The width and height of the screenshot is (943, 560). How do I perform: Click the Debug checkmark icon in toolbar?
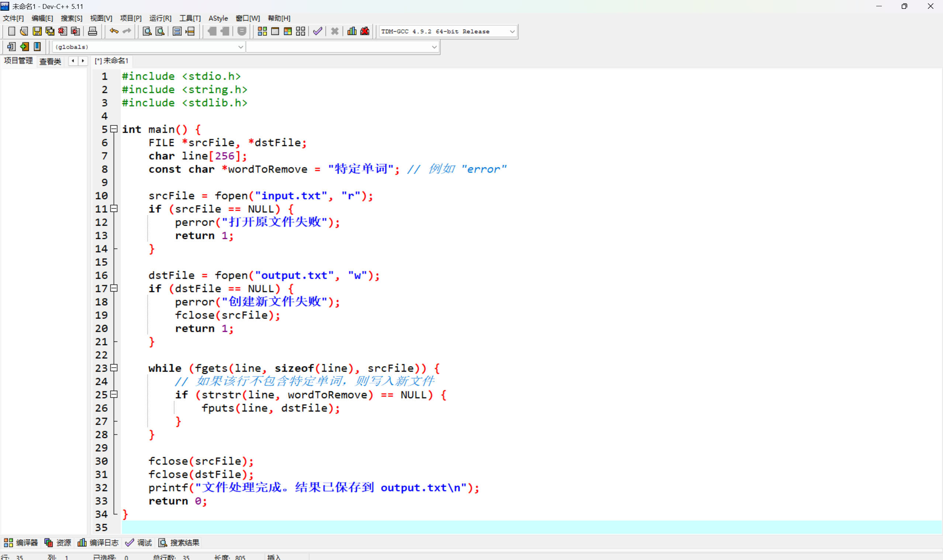point(318,31)
